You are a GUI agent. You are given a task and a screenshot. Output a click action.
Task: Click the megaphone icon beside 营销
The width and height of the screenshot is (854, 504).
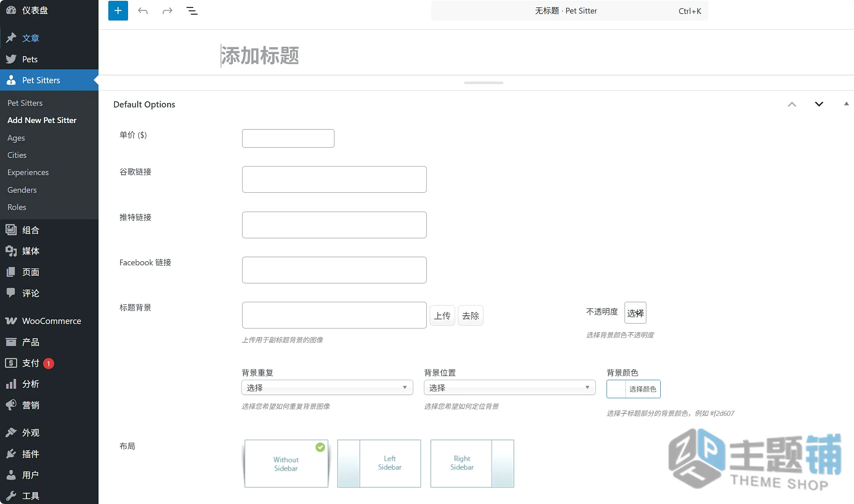(x=11, y=405)
